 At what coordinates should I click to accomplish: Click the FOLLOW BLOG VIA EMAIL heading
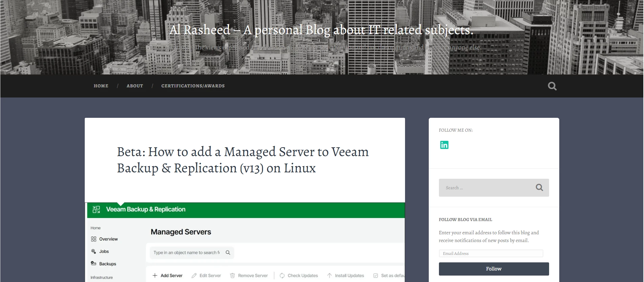click(x=465, y=219)
